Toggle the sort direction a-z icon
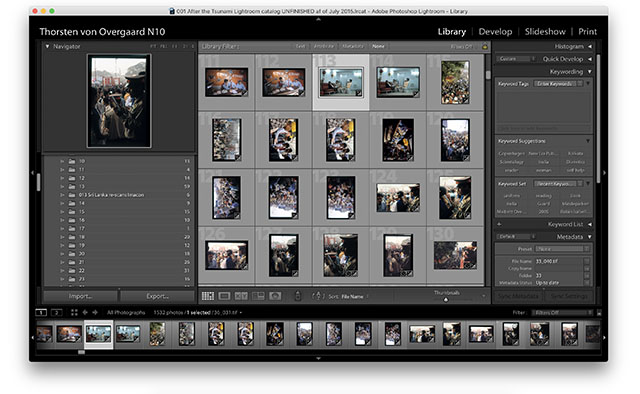Screen dimensions: 640x394 click(x=318, y=296)
